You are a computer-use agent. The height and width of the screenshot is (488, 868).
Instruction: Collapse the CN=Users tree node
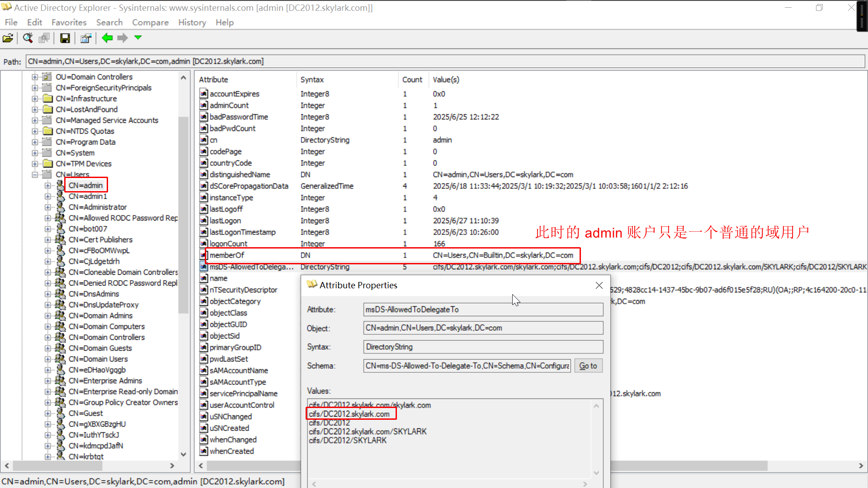coord(35,174)
